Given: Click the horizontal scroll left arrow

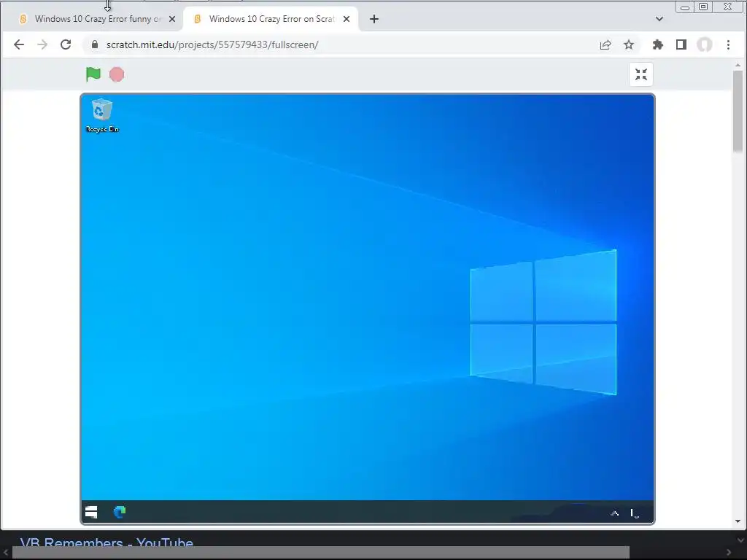Looking at the screenshot, I should pos(6,553).
